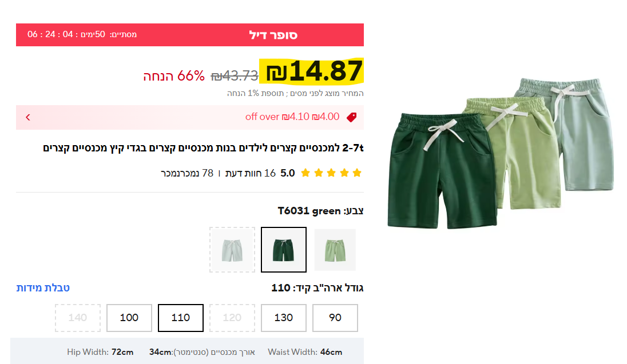627x364 pixels.
Task: Click the סופר דיל red deal banner
Action: [190, 35]
